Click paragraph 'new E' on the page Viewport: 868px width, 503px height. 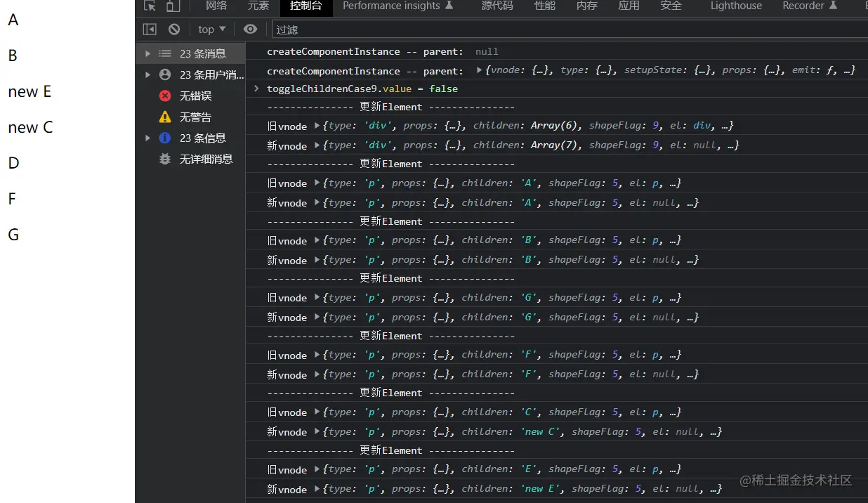coord(29,91)
